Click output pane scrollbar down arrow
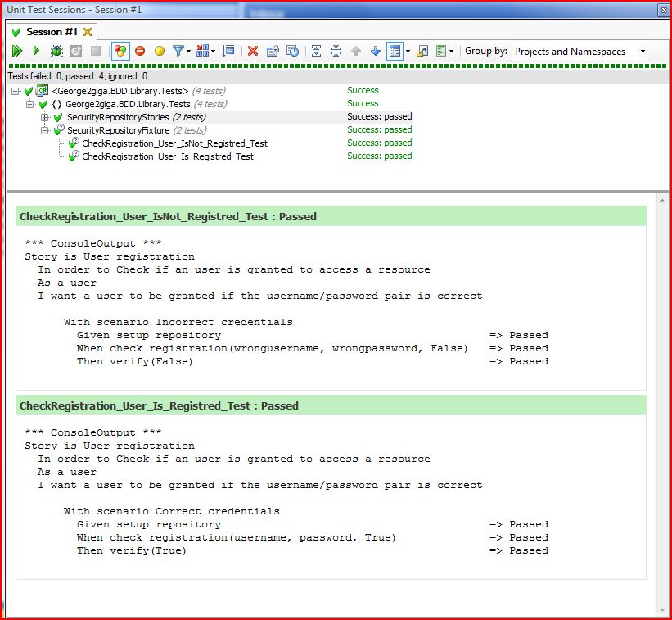 point(663,609)
